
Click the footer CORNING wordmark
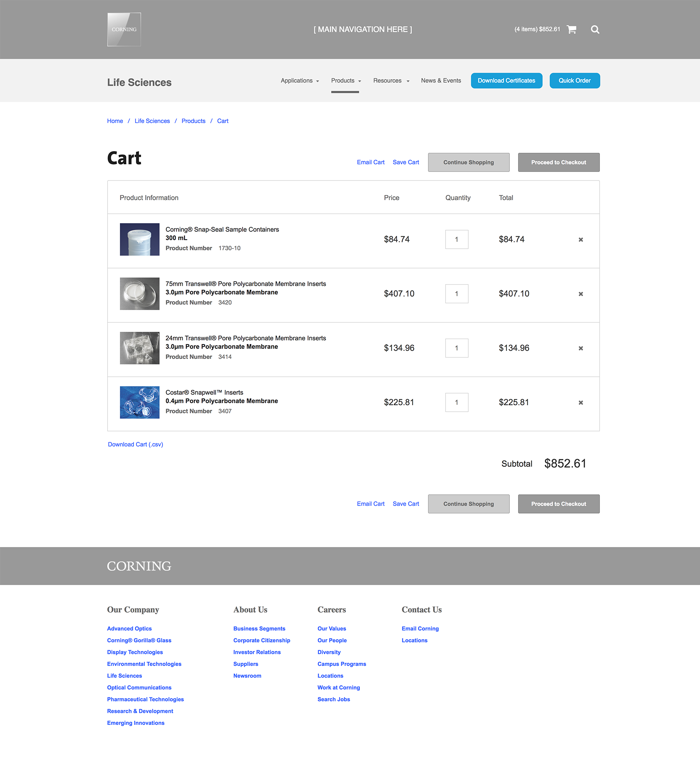pyautogui.click(x=139, y=566)
